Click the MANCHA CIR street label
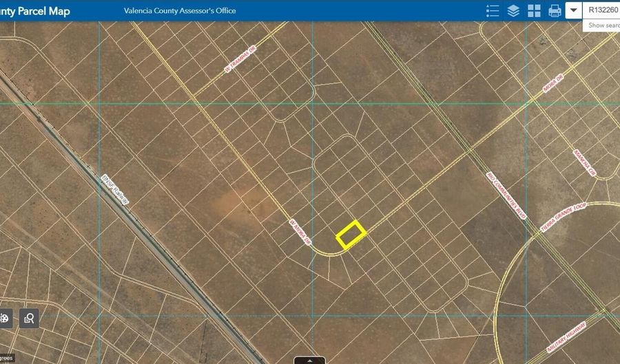Viewport: 620px width, 364px height. 584,162
